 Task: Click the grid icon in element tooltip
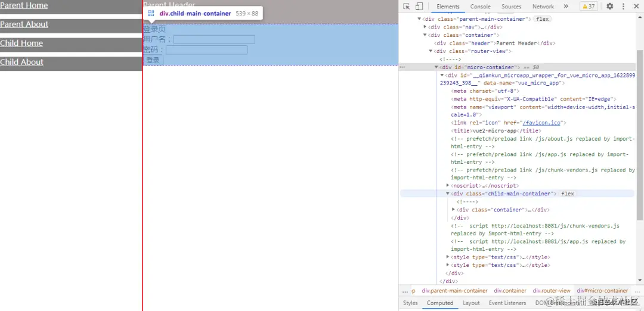point(151,14)
